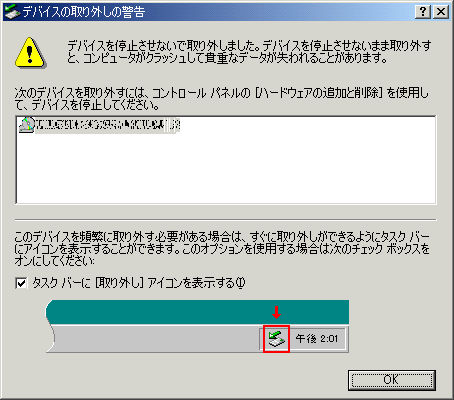
Task: Click the warning message about stopping device
Action: [249, 52]
